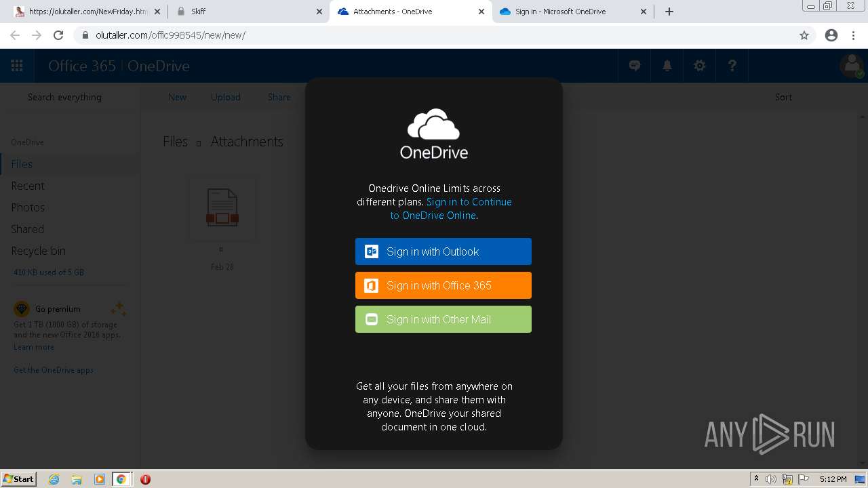Click the Start button

[19, 479]
